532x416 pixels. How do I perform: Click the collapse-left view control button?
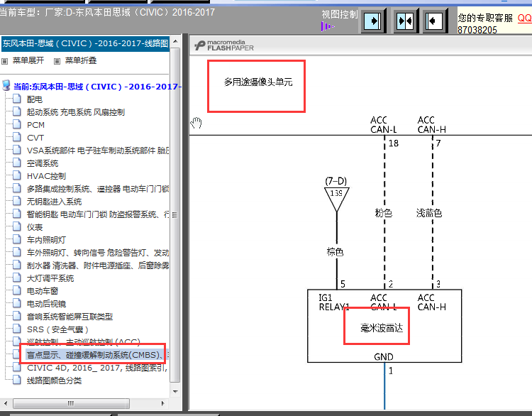(x=434, y=21)
